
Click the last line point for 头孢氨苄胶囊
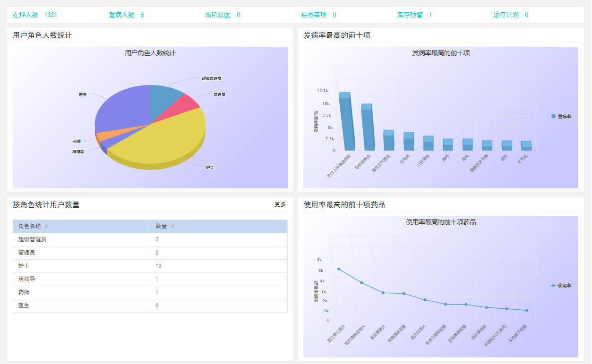[x=527, y=310]
